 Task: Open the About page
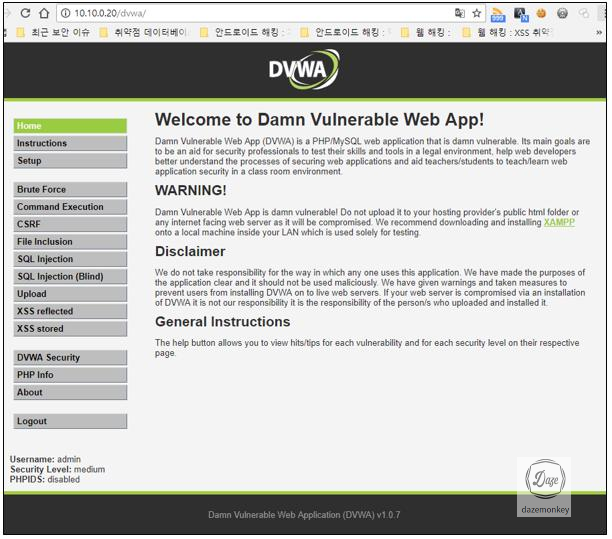[x=70, y=393]
